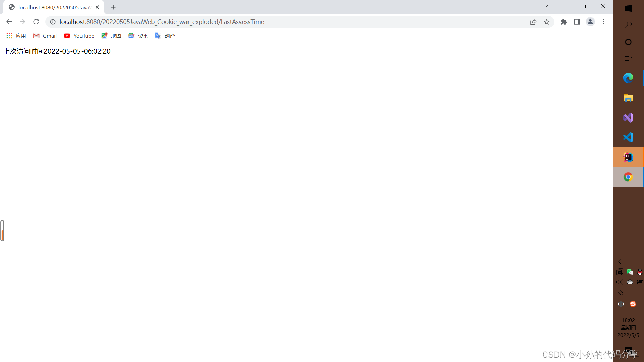The width and height of the screenshot is (644, 362).
Task: Open the YouTube bookmark
Action: [79, 36]
